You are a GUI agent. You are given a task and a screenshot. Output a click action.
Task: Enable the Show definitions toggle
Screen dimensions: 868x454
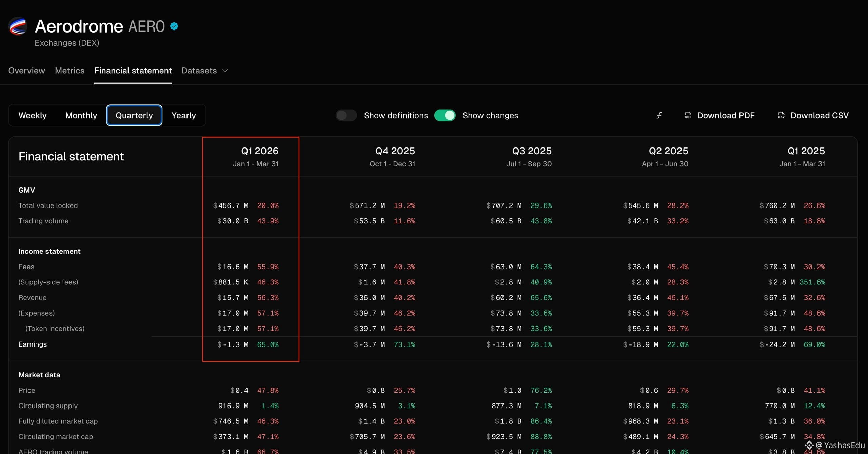click(346, 115)
